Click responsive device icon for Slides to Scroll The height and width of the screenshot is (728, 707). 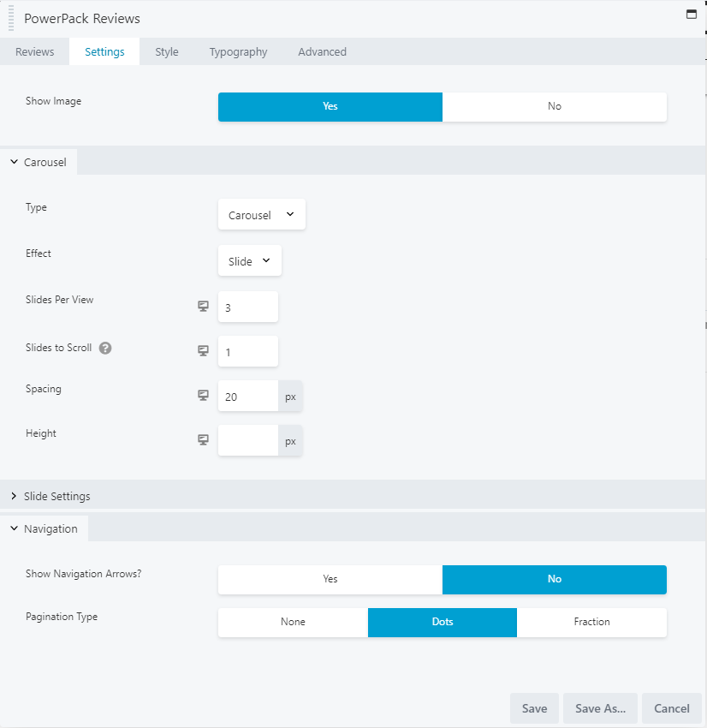click(203, 350)
